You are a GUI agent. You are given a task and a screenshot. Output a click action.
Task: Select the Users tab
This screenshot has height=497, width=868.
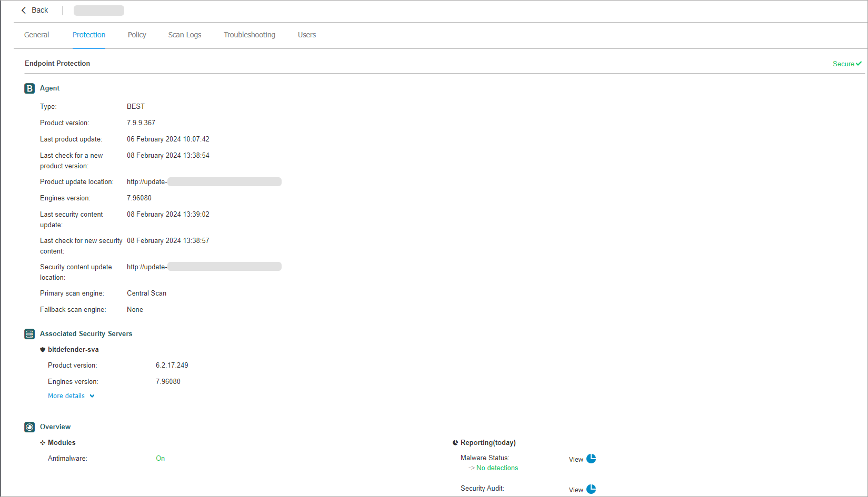(307, 35)
